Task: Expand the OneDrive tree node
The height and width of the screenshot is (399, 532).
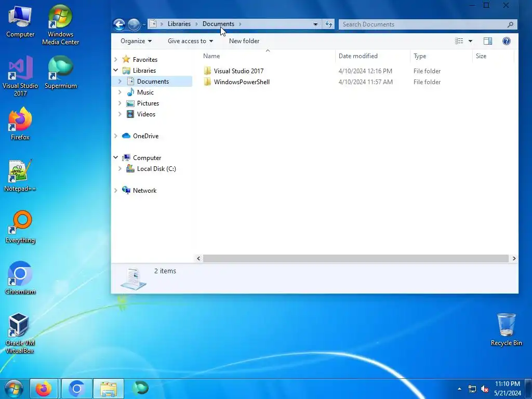Action: point(116,136)
